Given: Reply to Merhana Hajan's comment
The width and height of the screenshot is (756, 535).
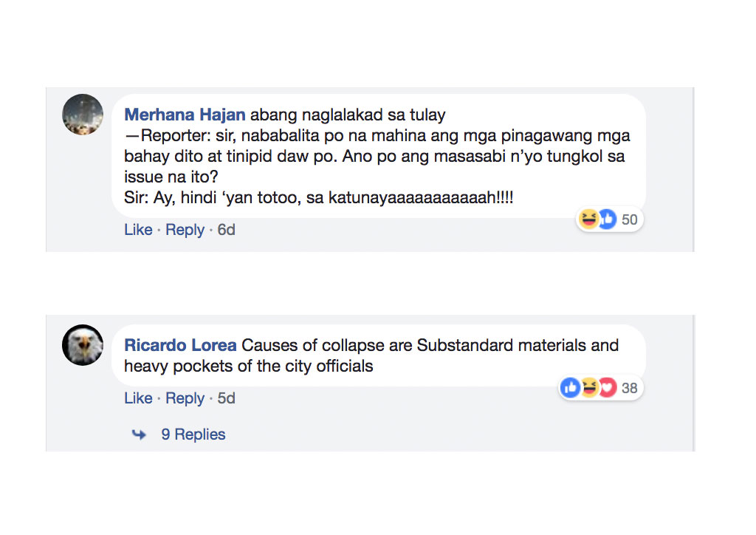Looking at the screenshot, I should click(x=185, y=230).
